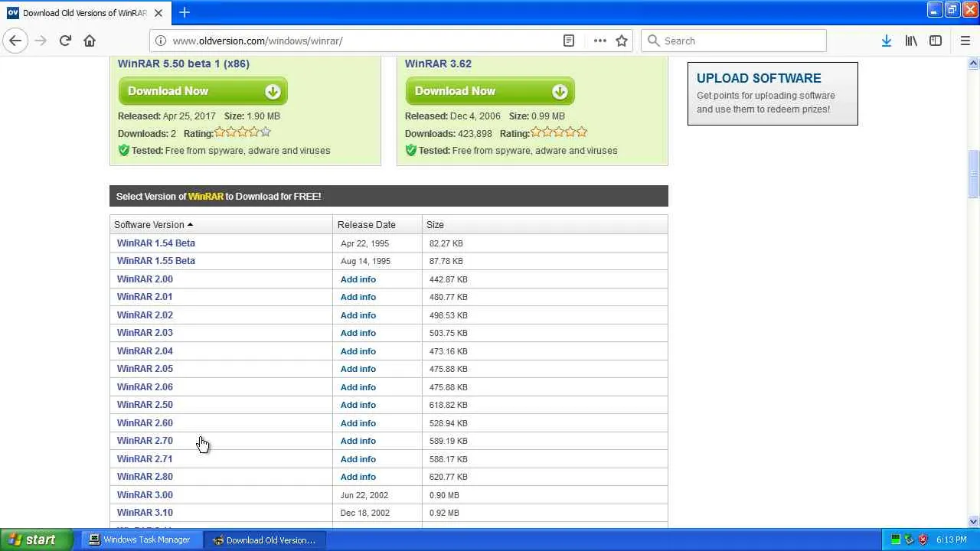Viewport: 980px width, 551px height.
Task: Click scroll down arrow on page scrollbar
Action: click(x=974, y=522)
